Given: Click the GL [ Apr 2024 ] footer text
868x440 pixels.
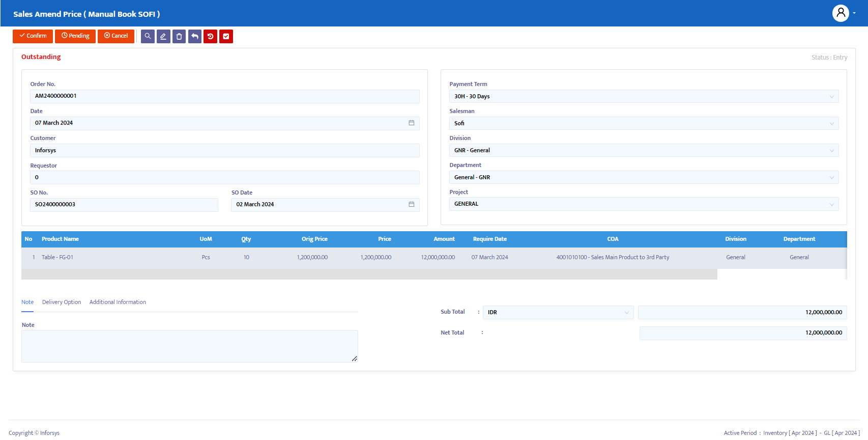Looking at the screenshot, I should [842, 433].
